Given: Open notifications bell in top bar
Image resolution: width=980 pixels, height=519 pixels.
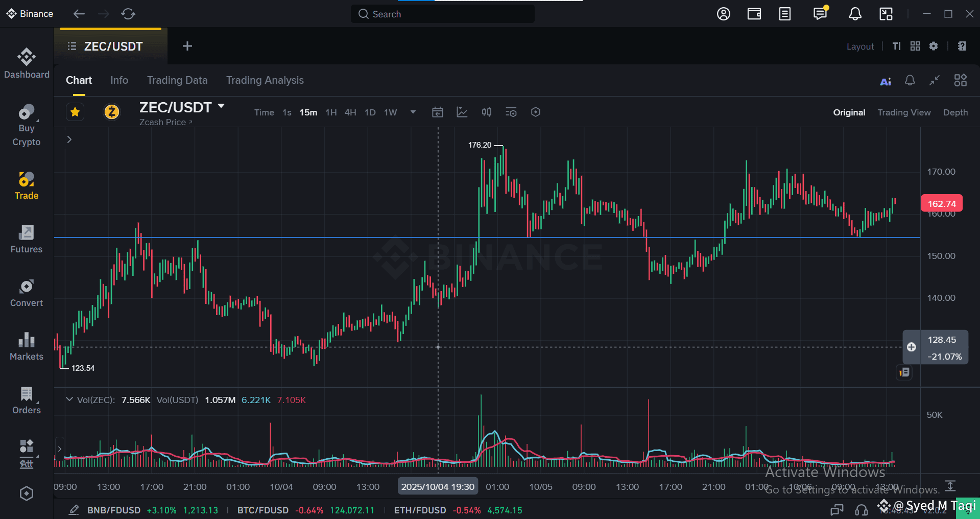Looking at the screenshot, I should (855, 14).
